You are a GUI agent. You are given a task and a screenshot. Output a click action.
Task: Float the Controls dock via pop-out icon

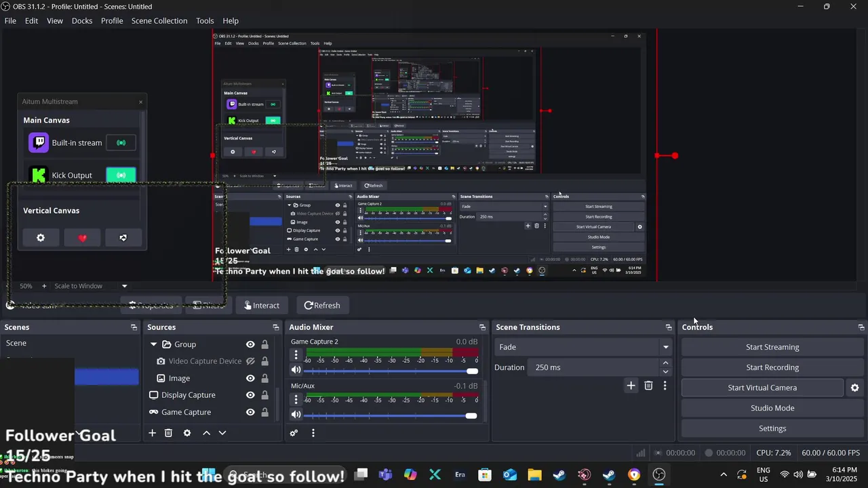(x=861, y=327)
